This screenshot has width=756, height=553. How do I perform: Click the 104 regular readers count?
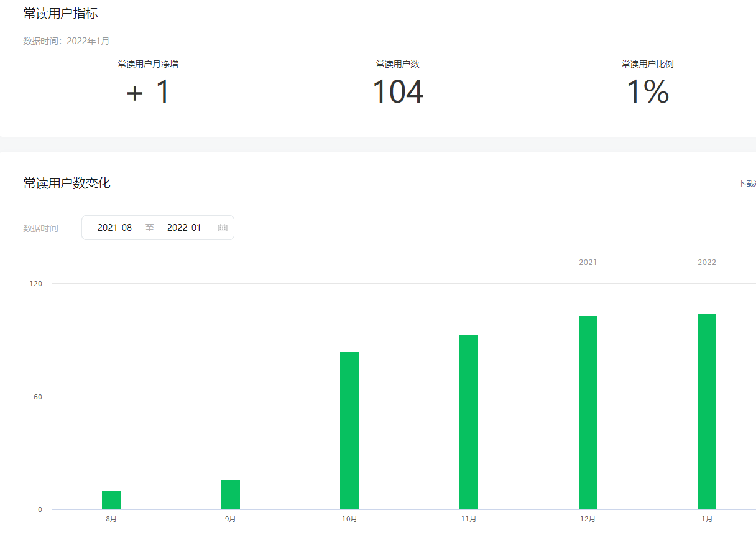point(398,92)
